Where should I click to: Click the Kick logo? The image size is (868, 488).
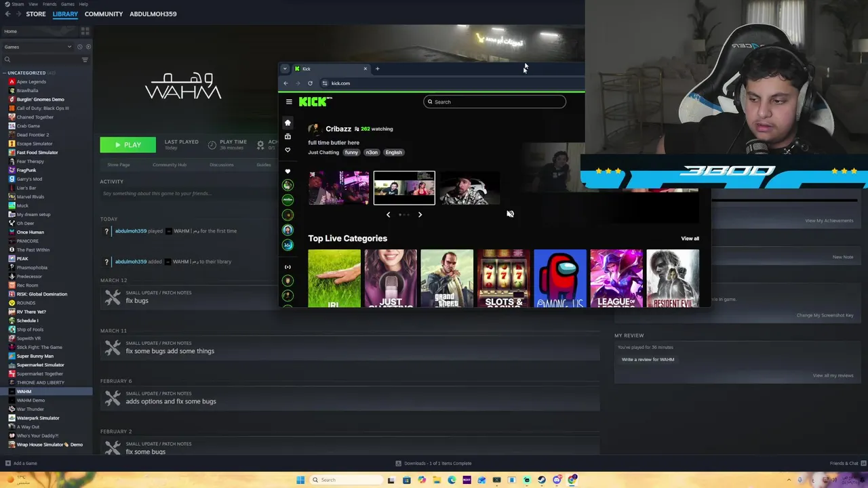[315, 102]
